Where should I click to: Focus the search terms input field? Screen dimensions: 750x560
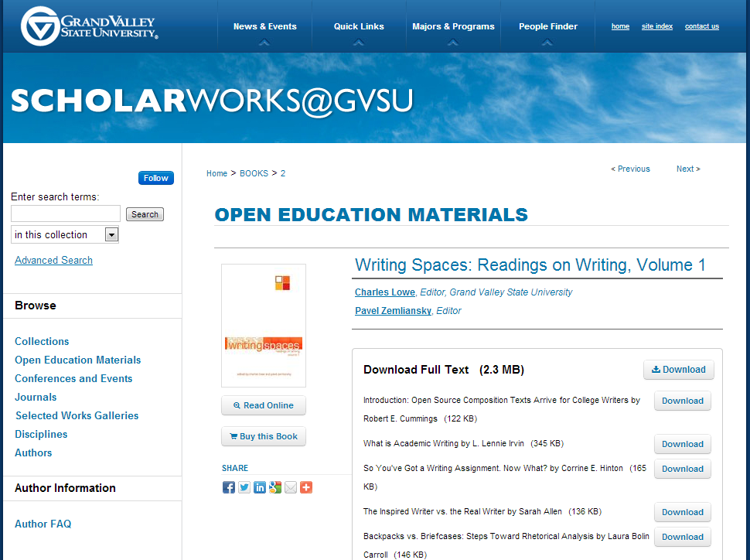tap(66, 213)
